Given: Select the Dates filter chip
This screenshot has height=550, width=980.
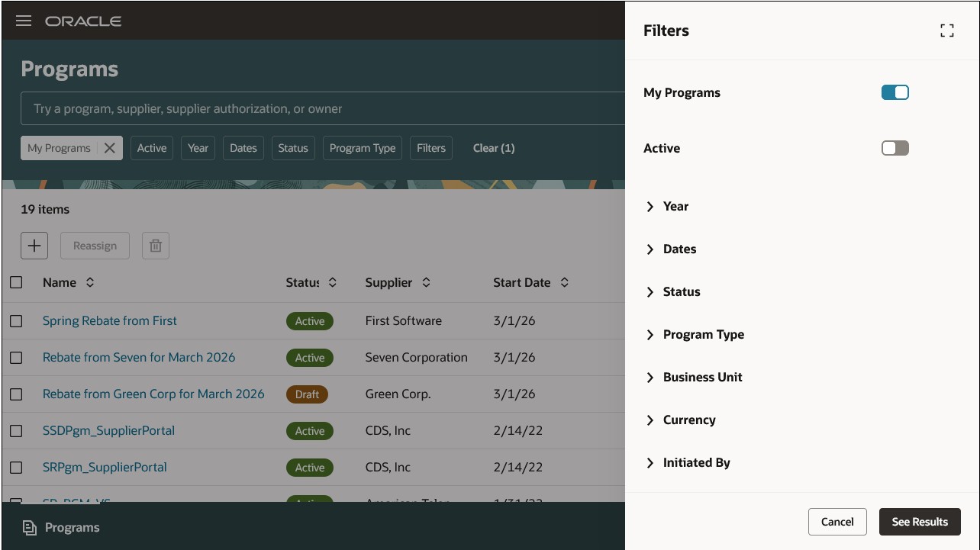Looking at the screenshot, I should pyautogui.click(x=243, y=147).
